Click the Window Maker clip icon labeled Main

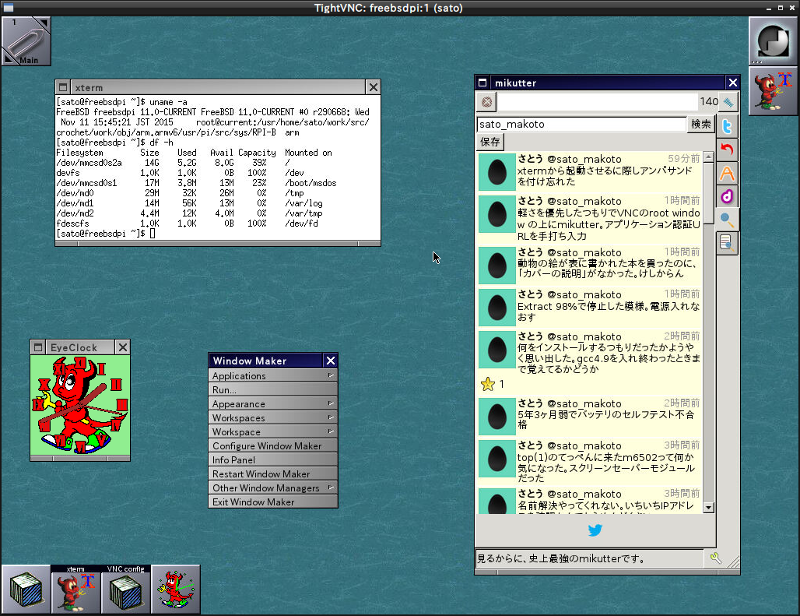coord(26,41)
